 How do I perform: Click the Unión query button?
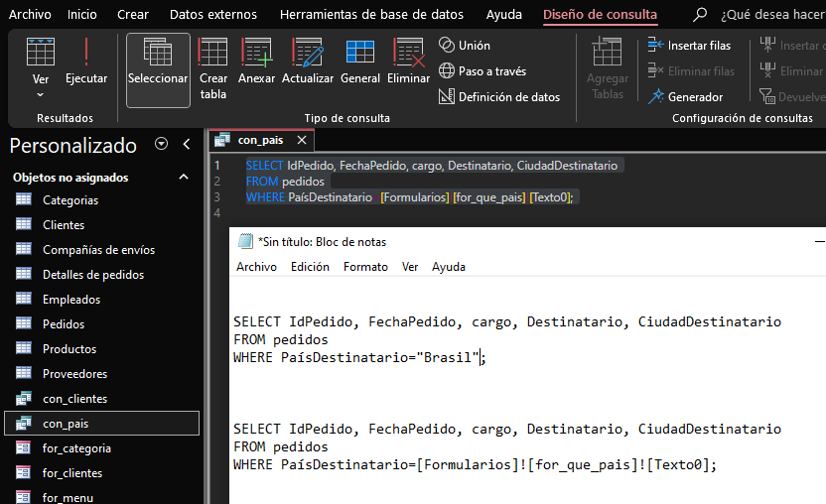click(465, 46)
